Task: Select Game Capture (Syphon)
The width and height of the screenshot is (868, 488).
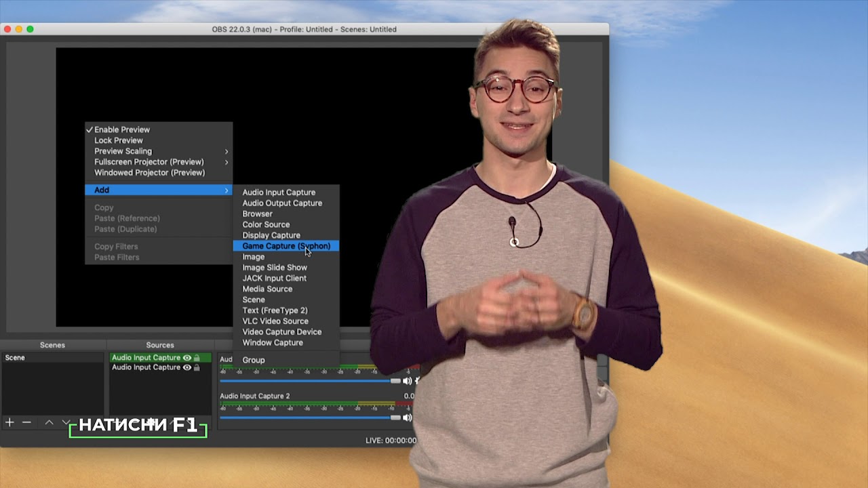Action: (286, 246)
